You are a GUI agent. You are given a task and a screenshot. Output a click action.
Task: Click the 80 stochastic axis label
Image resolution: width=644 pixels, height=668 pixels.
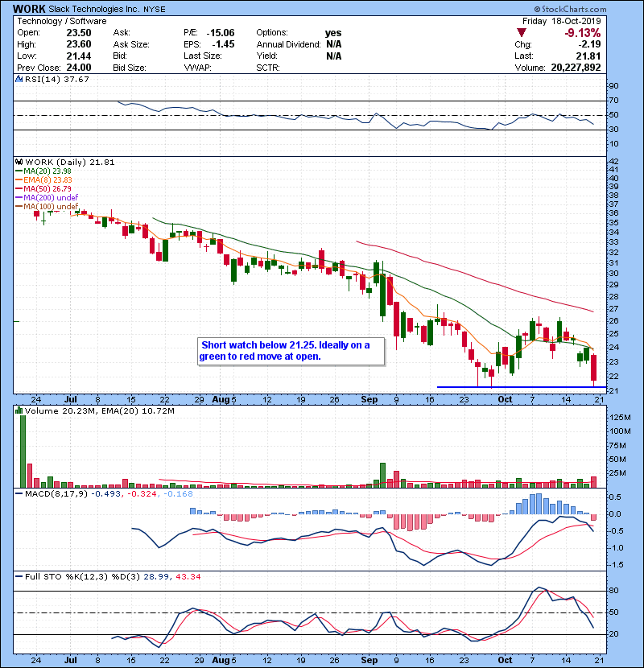(x=613, y=591)
